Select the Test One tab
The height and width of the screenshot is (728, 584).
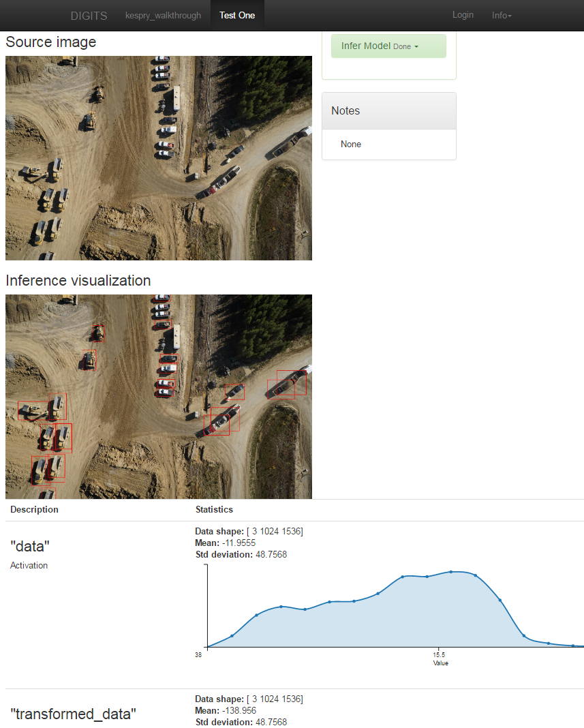[x=237, y=15]
